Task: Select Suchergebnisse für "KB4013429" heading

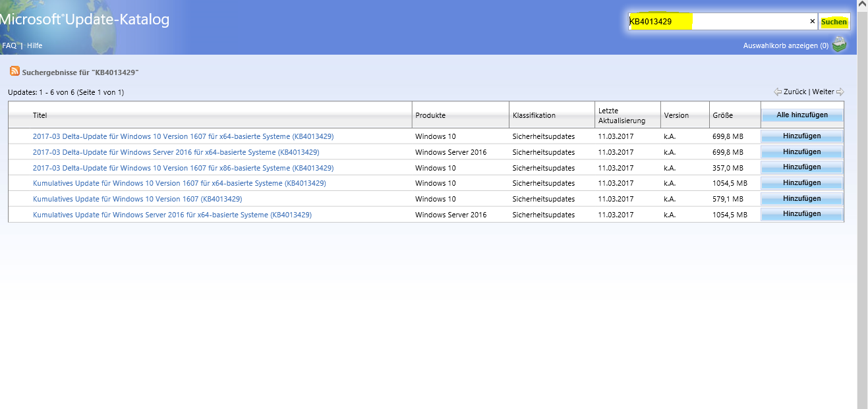Action: point(80,72)
